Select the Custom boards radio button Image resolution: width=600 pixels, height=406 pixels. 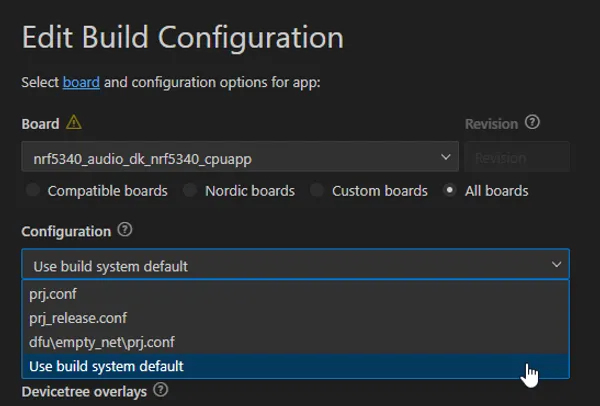[x=317, y=190]
